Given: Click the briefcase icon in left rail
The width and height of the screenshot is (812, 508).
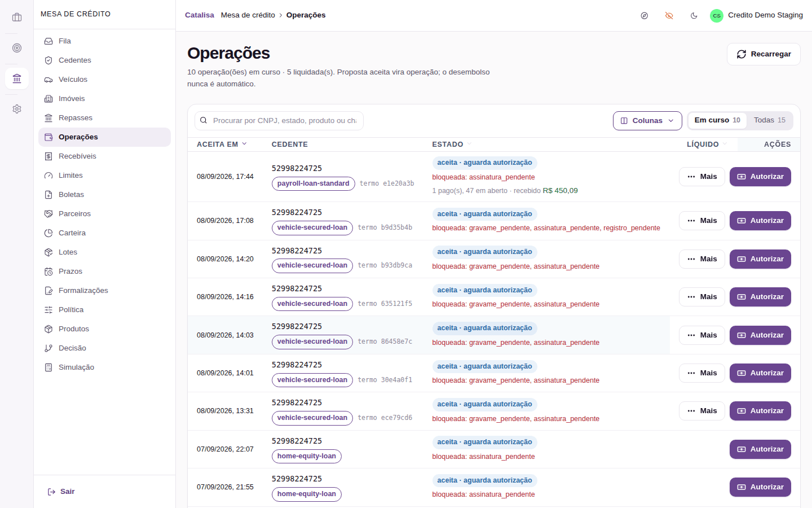Looking at the screenshot, I should point(17,17).
